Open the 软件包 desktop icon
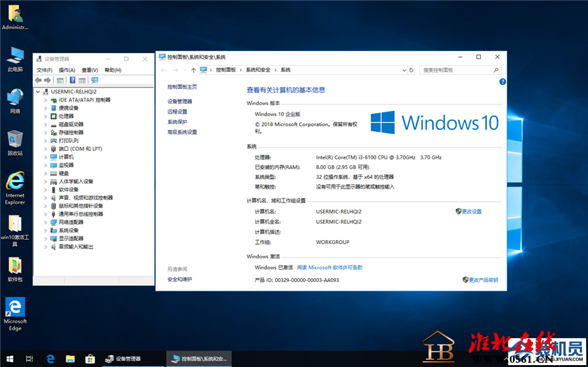The image size is (588, 367). point(15,270)
